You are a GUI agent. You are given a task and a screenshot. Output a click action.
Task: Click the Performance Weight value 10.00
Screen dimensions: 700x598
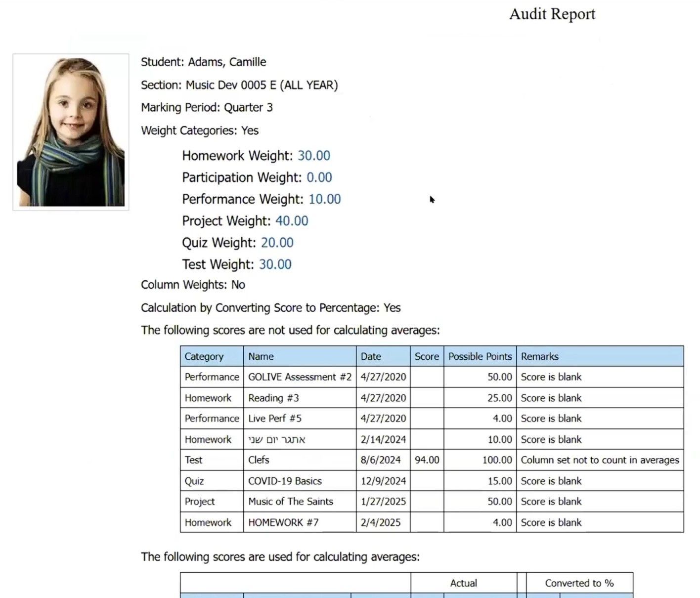[325, 199]
